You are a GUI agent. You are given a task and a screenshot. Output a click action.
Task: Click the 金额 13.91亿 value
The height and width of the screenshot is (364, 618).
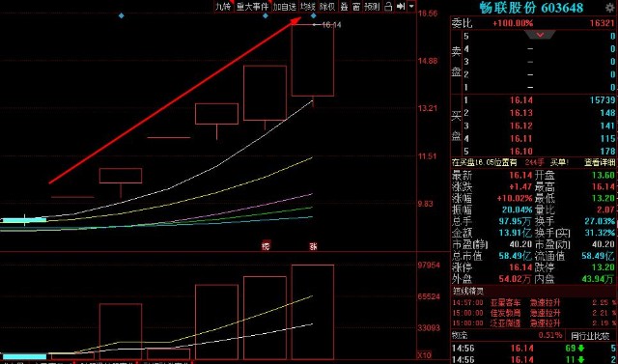pyautogui.click(x=515, y=233)
